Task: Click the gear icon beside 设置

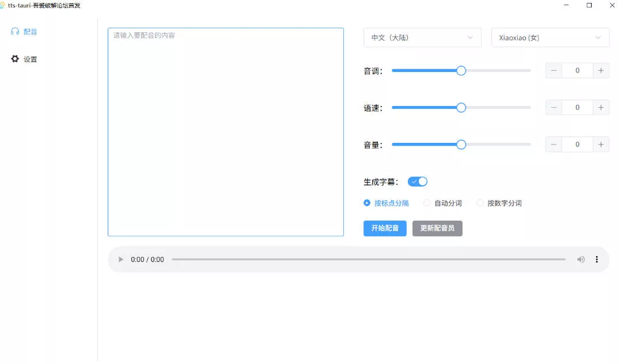Action: pyautogui.click(x=15, y=59)
